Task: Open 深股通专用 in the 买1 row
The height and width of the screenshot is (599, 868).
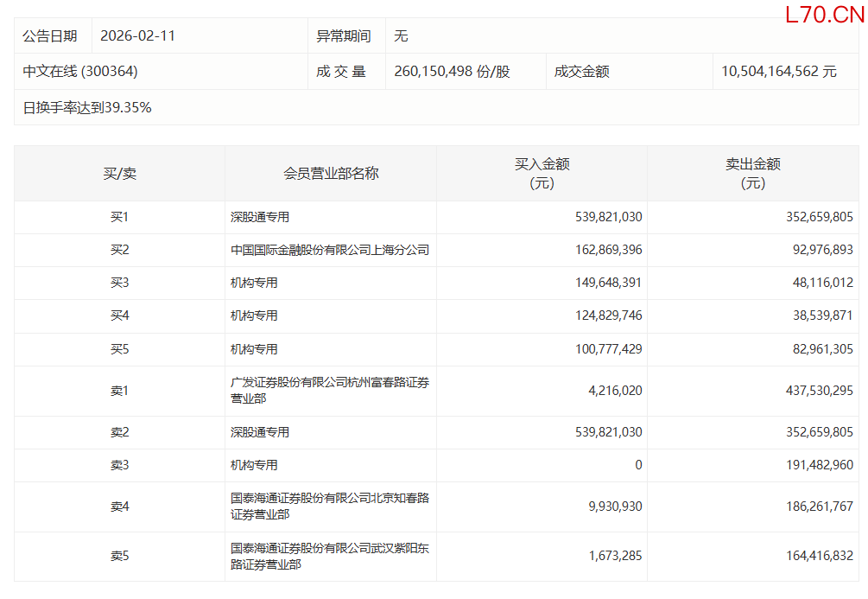Action: 254,218
